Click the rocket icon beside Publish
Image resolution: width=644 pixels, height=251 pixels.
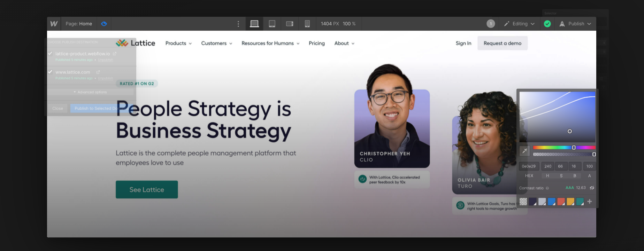click(562, 24)
